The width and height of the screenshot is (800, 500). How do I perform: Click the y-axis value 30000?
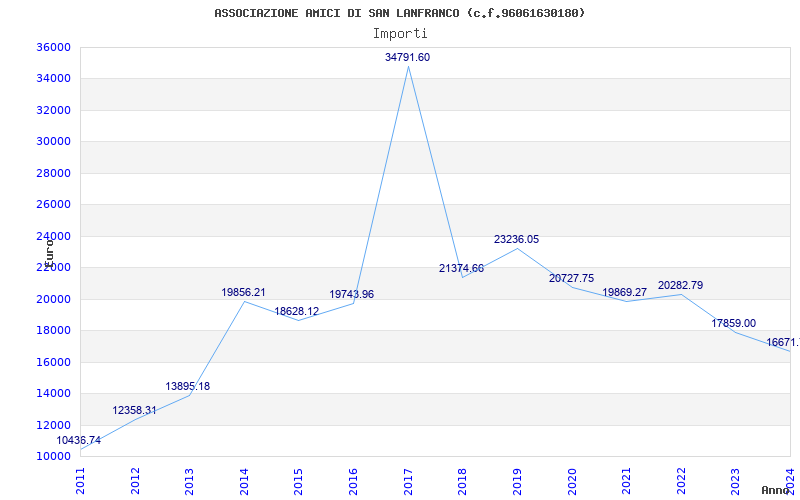[54, 141]
